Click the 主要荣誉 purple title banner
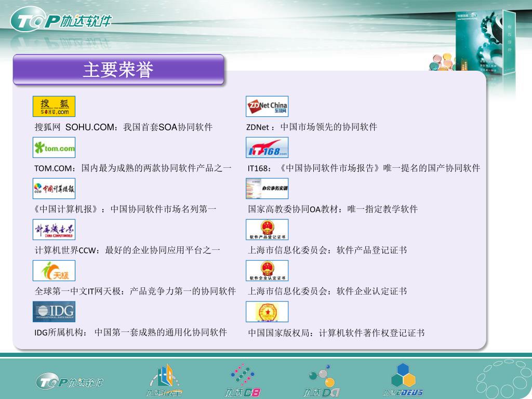 pos(118,70)
